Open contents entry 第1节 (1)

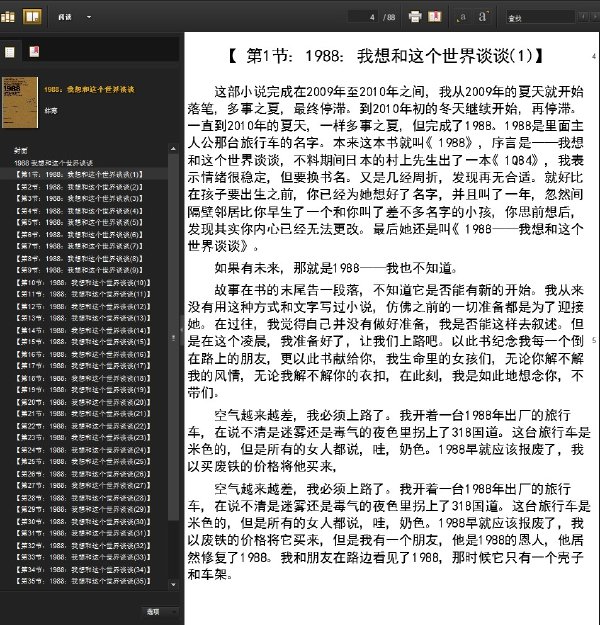[x=79, y=175]
